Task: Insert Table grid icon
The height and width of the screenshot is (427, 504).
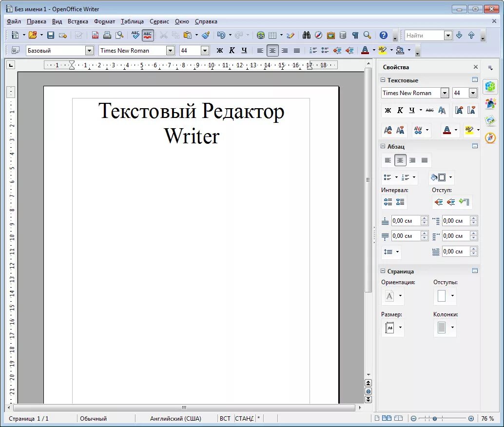Action: click(272, 35)
